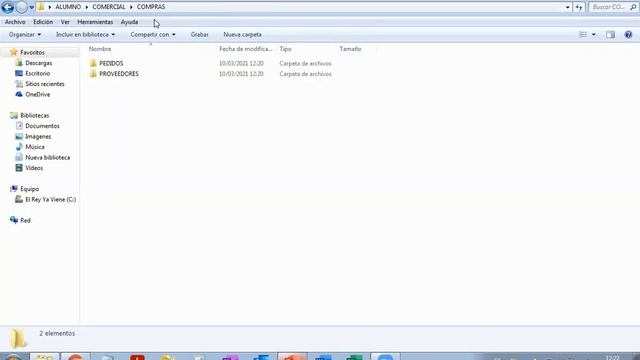Create a folder with Nueva carpeta
The width and height of the screenshot is (640, 360).
click(242, 35)
